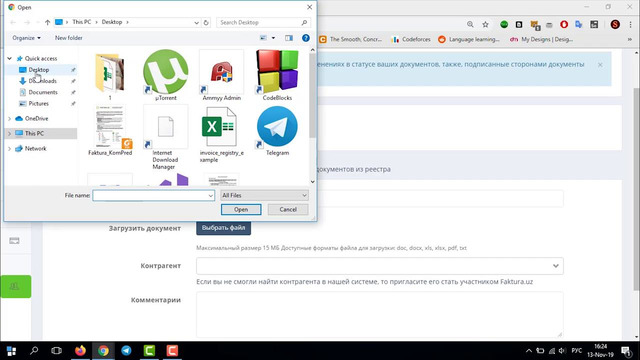Click the РУС language indicator
The height and width of the screenshot is (360, 640).
pos(577,351)
